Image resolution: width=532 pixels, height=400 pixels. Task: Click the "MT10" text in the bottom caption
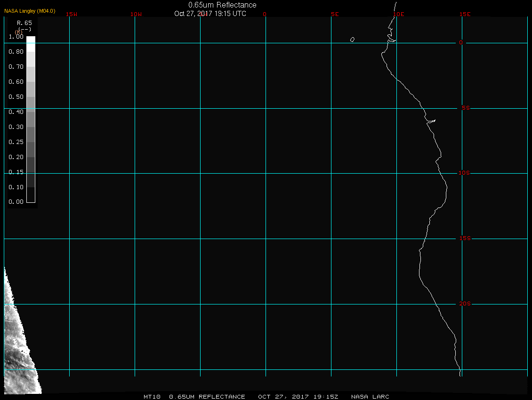pos(152,397)
